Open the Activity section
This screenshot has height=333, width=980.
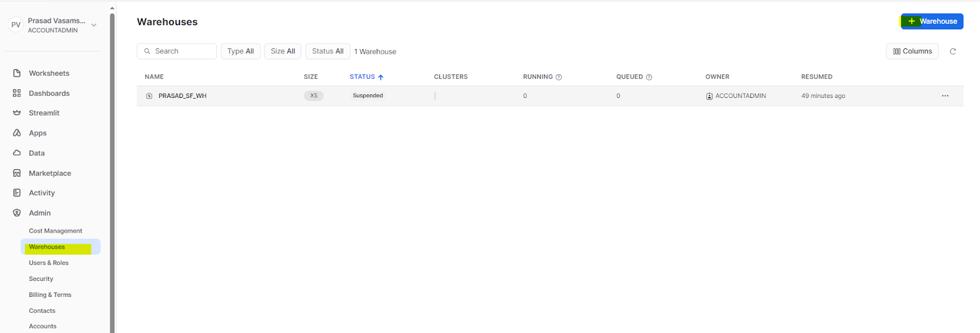[x=42, y=193]
